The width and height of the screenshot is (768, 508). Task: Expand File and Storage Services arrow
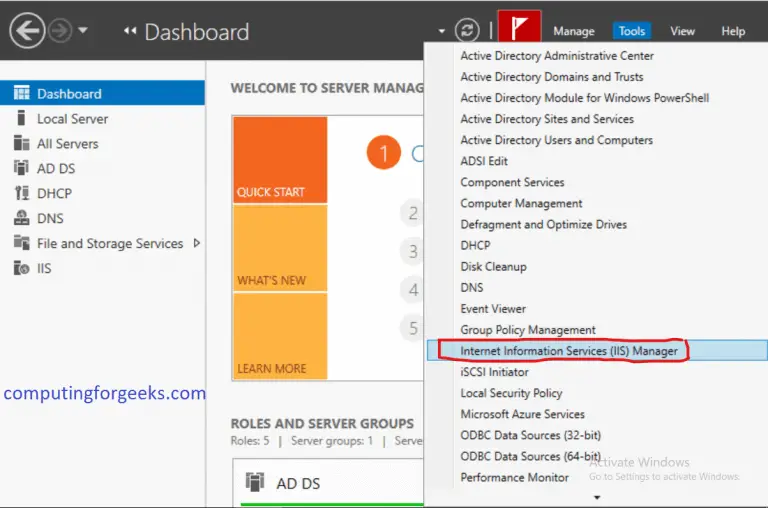click(x=197, y=243)
